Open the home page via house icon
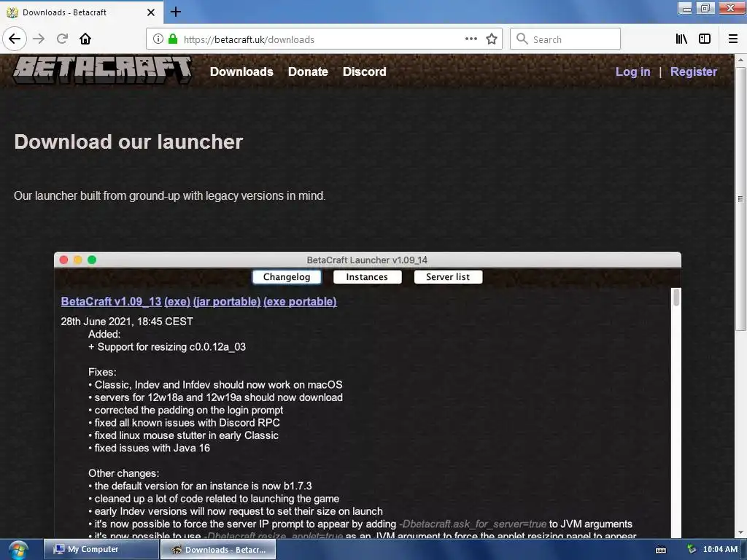The height and width of the screenshot is (560, 747). (x=85, y=39)
